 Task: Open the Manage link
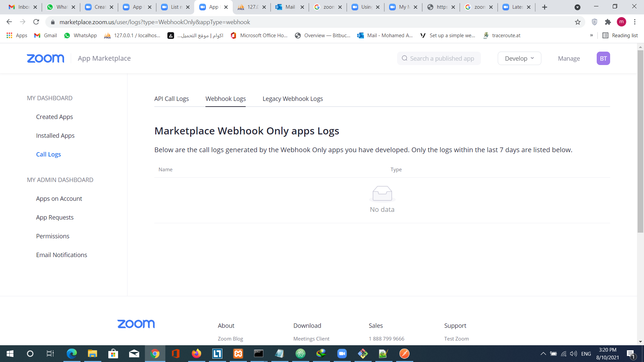pos(569,58)
